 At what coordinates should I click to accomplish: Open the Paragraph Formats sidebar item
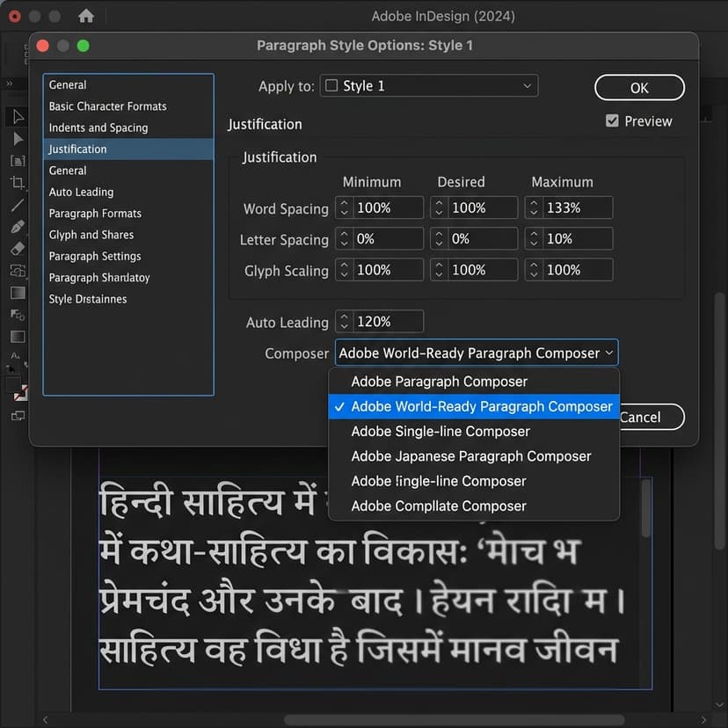[x=128, y=213]
